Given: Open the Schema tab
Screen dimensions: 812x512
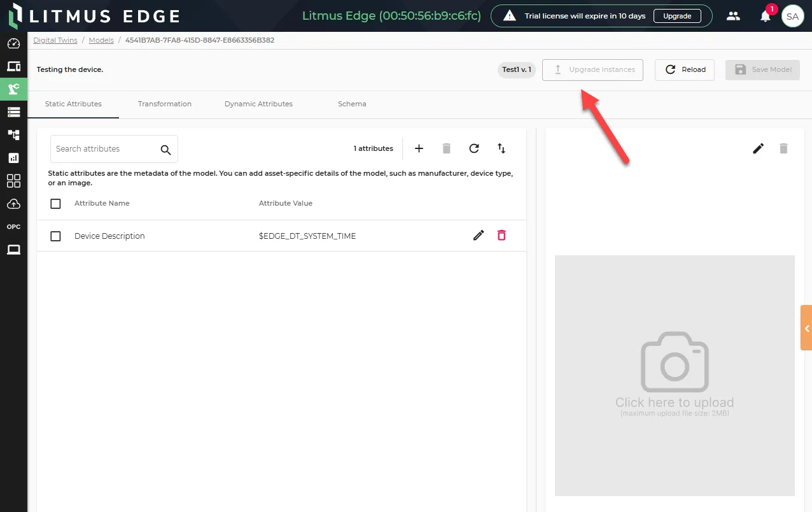Looking at the screenshot, I should click(x=352, y=104).
